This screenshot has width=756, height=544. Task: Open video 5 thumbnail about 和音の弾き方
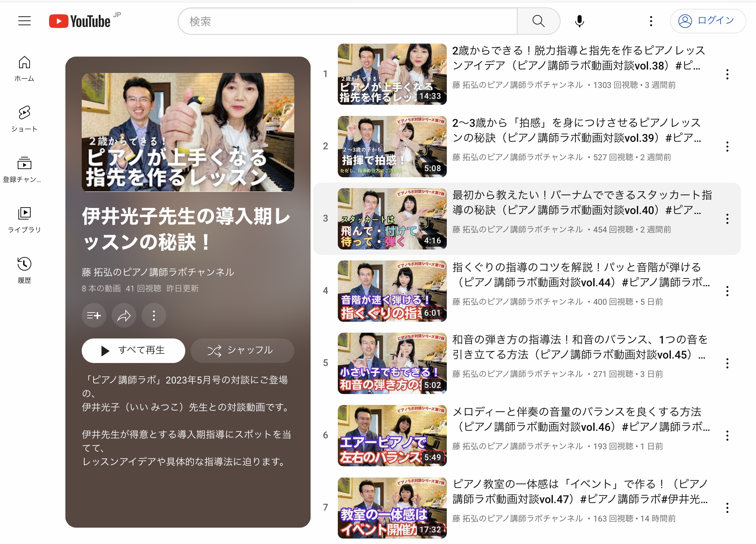[x=392, y=363]
